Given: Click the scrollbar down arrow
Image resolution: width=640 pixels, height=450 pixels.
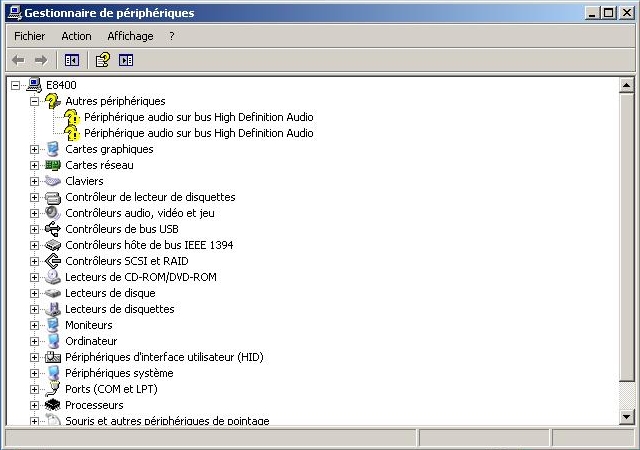Looking at the screenshot, I should pos(626,417).
